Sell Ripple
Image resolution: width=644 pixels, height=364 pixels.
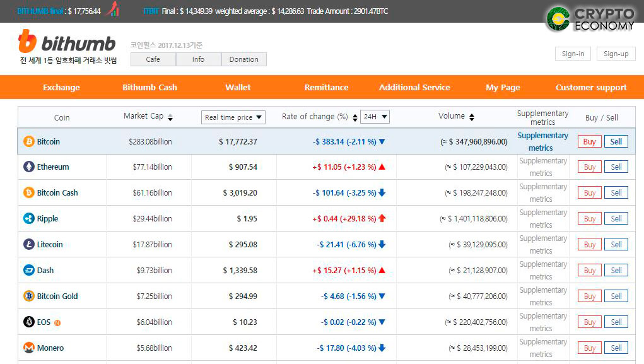point(616,218)
